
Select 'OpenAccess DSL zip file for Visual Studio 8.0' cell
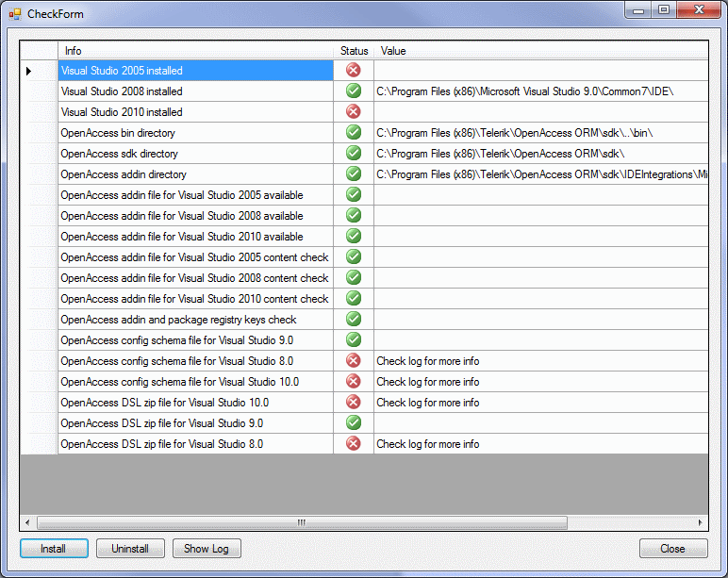click(x=195, y=444)
